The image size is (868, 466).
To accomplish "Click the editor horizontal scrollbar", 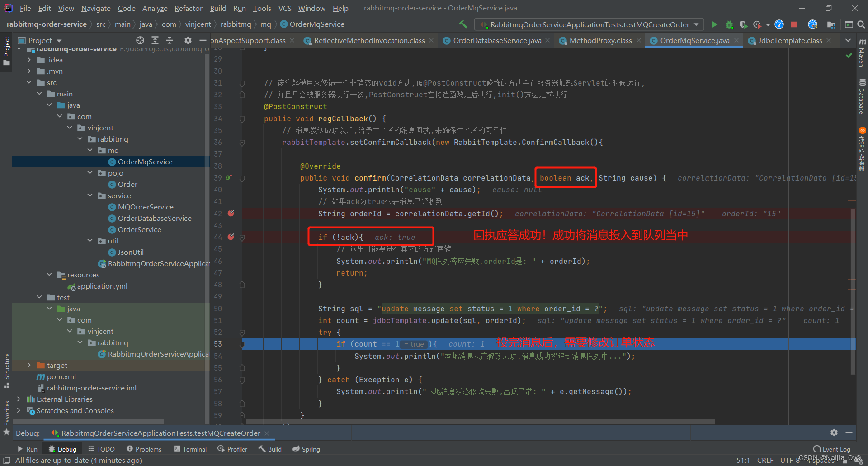I will (480, 421).
